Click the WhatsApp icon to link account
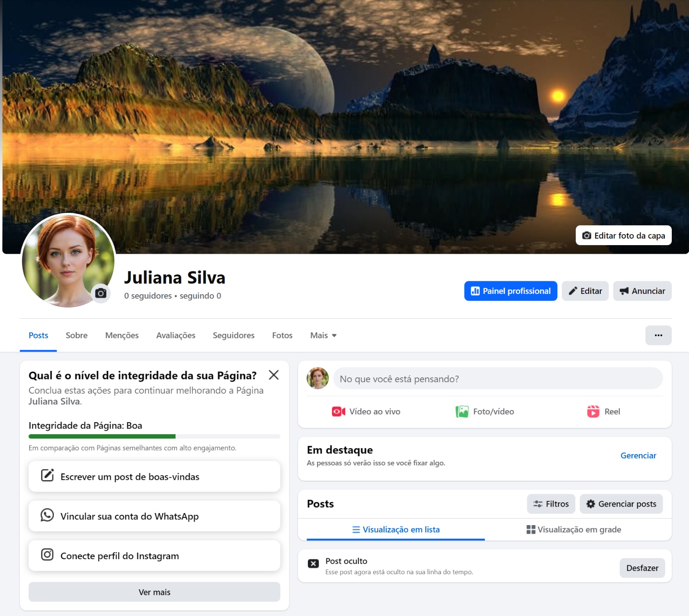 pos(47,515)
